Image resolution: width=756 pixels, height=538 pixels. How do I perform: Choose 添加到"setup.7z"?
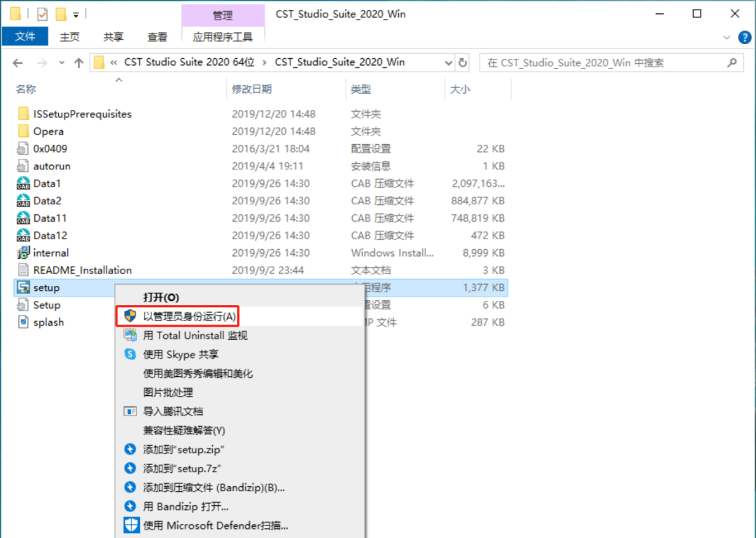[239, 469]
